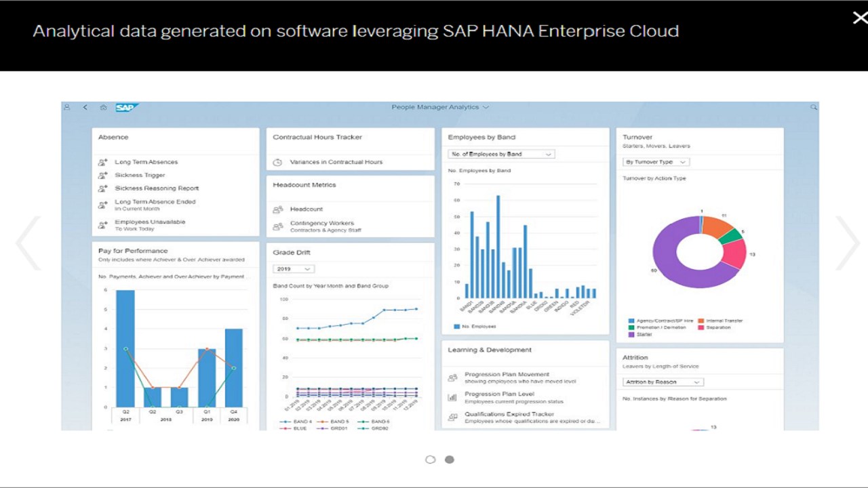Viewport: 868px width, 488px height.
Task: Click the Employees by Band card title
Action: (481, 137)
